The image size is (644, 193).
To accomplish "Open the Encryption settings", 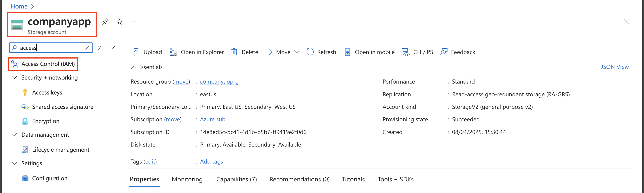I will 45,121.
